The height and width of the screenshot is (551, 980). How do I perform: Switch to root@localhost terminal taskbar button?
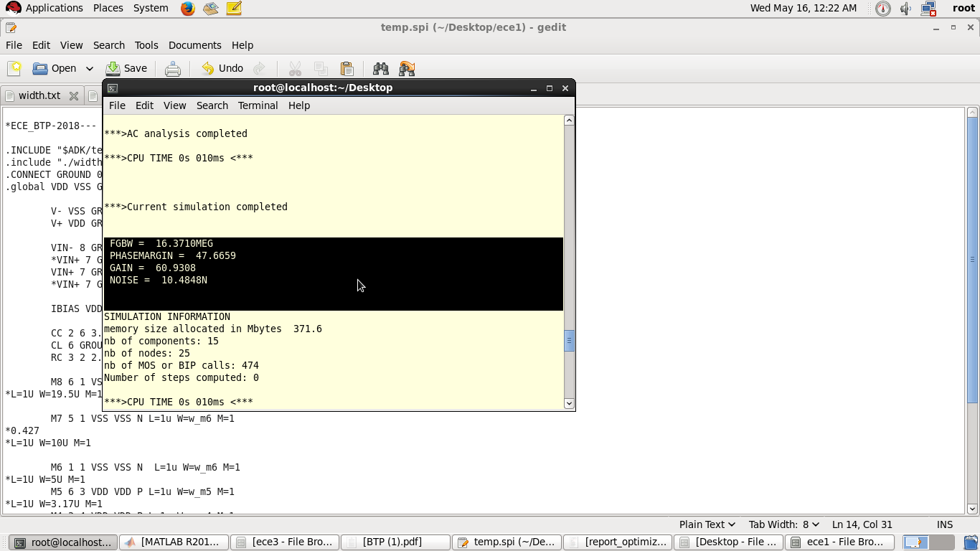[x=62, y=542]
